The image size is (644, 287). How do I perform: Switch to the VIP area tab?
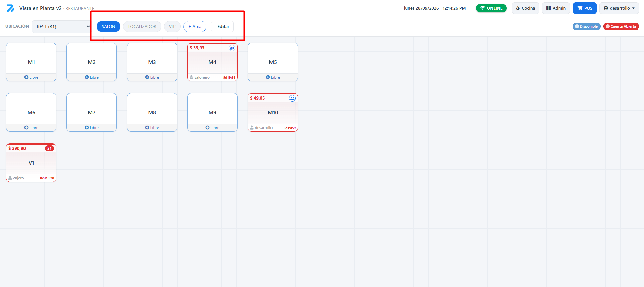click(x=172, y=26)
